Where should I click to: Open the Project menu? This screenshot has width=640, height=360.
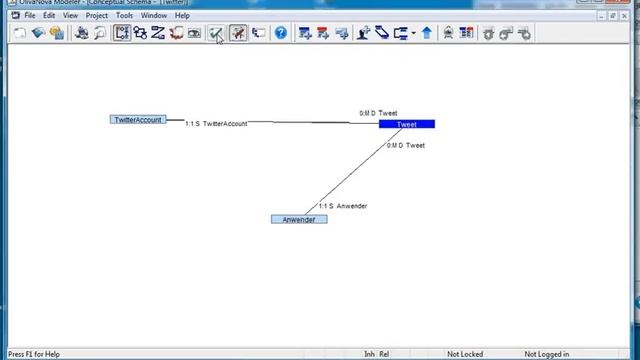point(97,16)
